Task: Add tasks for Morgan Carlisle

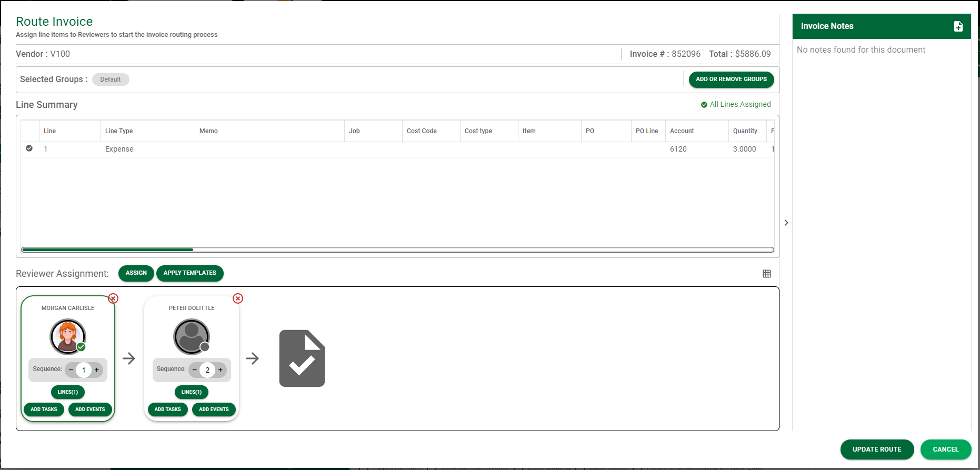Action: pos(44,409)
